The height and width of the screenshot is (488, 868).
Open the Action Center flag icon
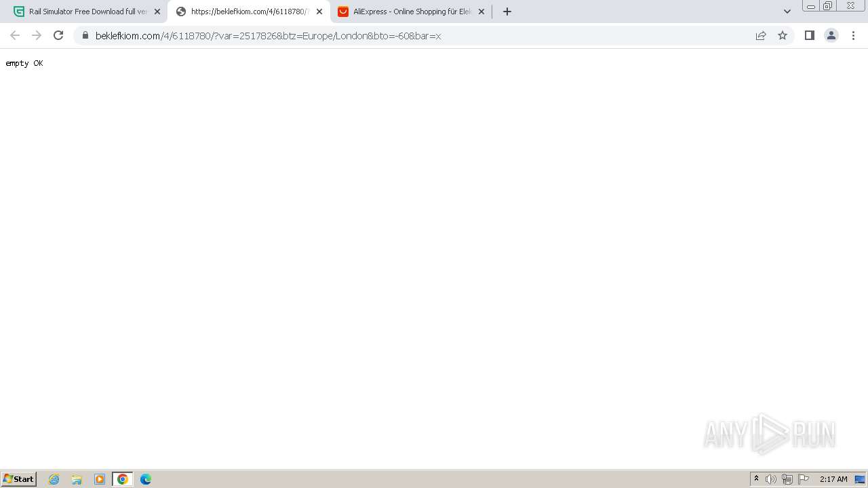pyautogui.click(x=804, y=479)
